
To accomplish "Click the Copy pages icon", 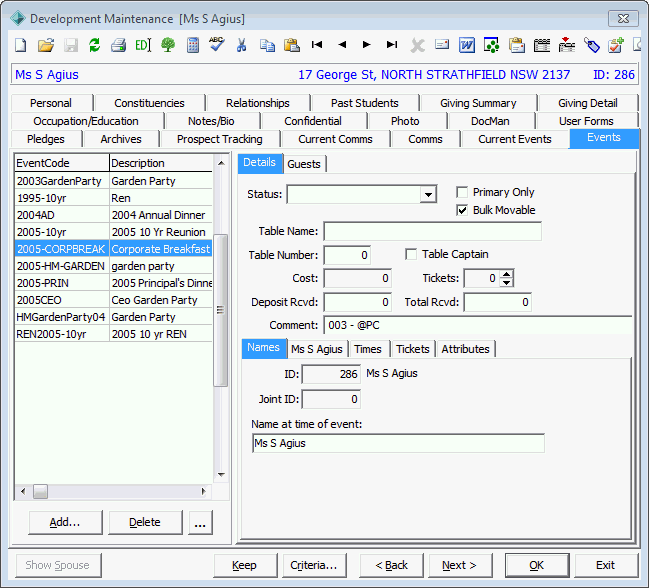I will click(x=267, y=45).
